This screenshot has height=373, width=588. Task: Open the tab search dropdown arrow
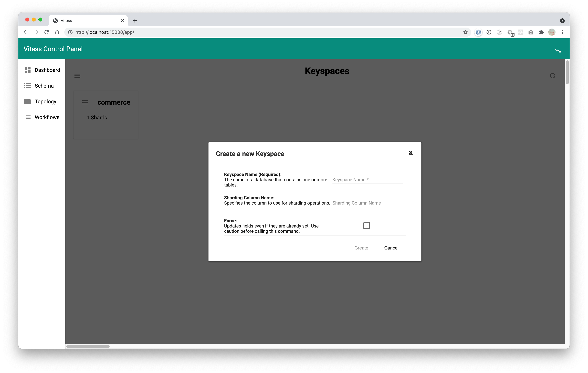[x=562, y=21]
